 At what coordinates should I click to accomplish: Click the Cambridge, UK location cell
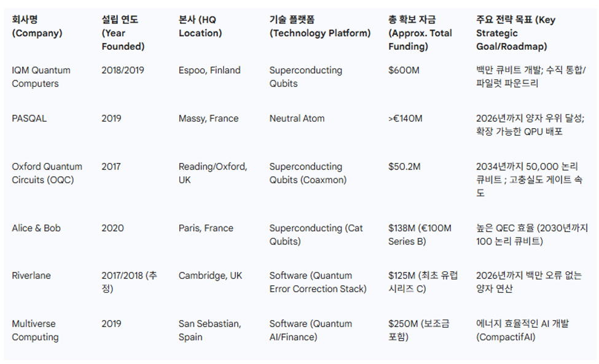[210, 276]
